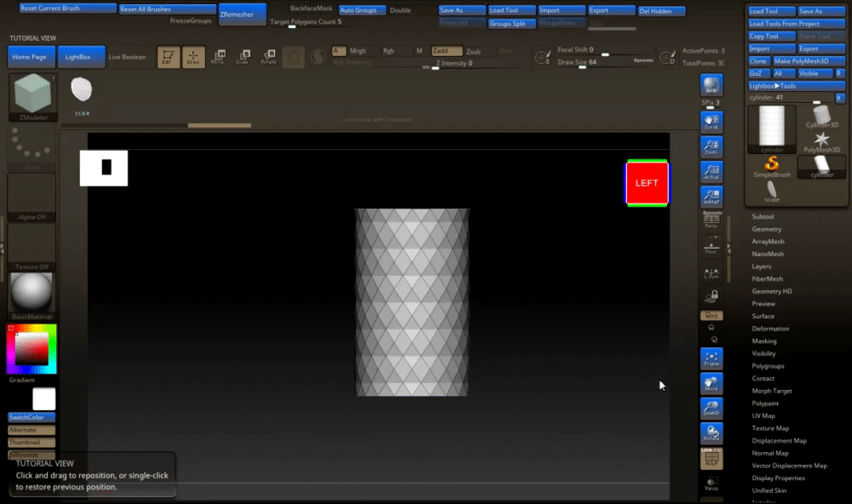The image size is (852, 504).
Task: Click the Rotate view icon in right shelf
Action: [x=711, y=433]
